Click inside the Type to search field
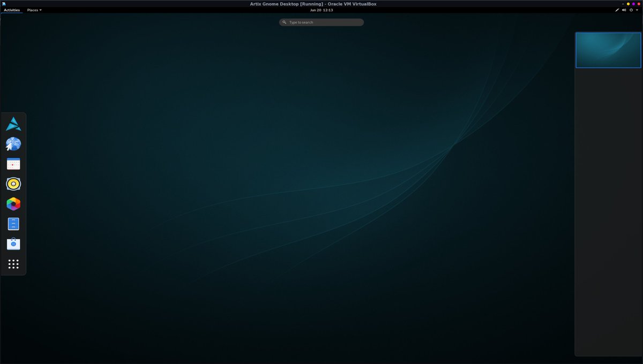 click(x=321, y=22)
